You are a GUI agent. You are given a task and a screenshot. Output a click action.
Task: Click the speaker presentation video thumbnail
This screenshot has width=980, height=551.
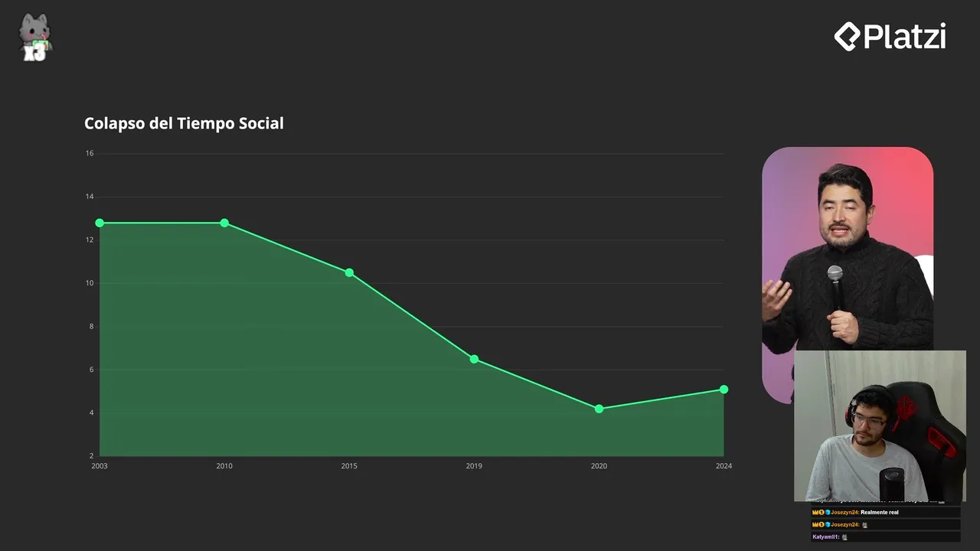coord(847,253)
